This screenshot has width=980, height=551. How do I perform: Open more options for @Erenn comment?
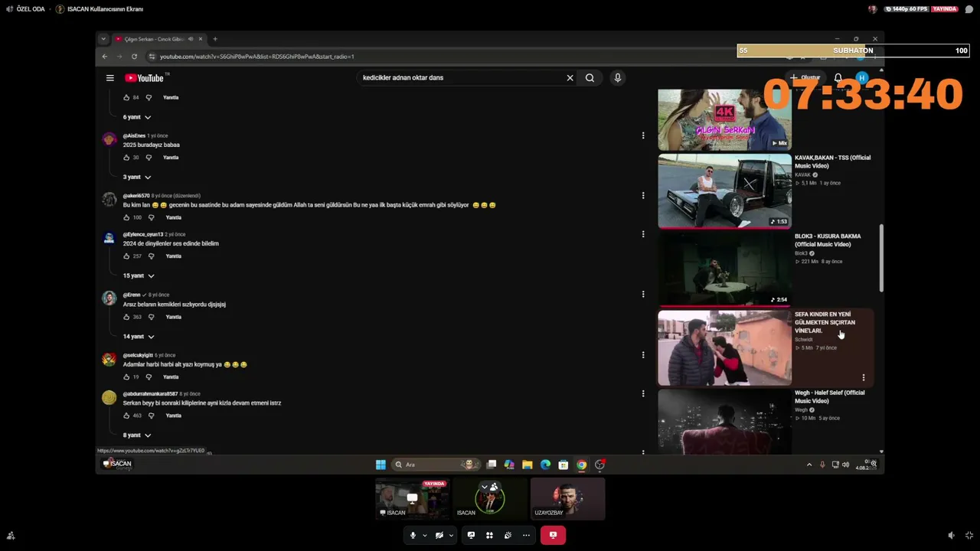pos(643,295)
